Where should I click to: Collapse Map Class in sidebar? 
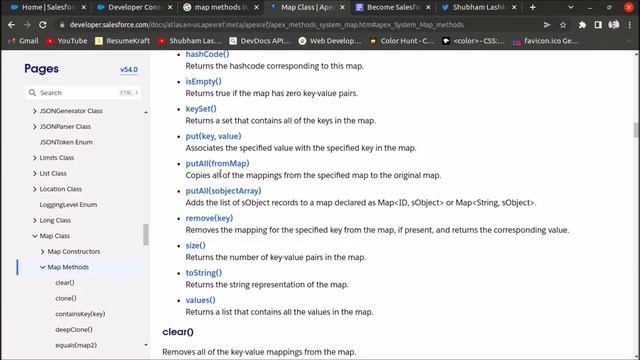35,236
